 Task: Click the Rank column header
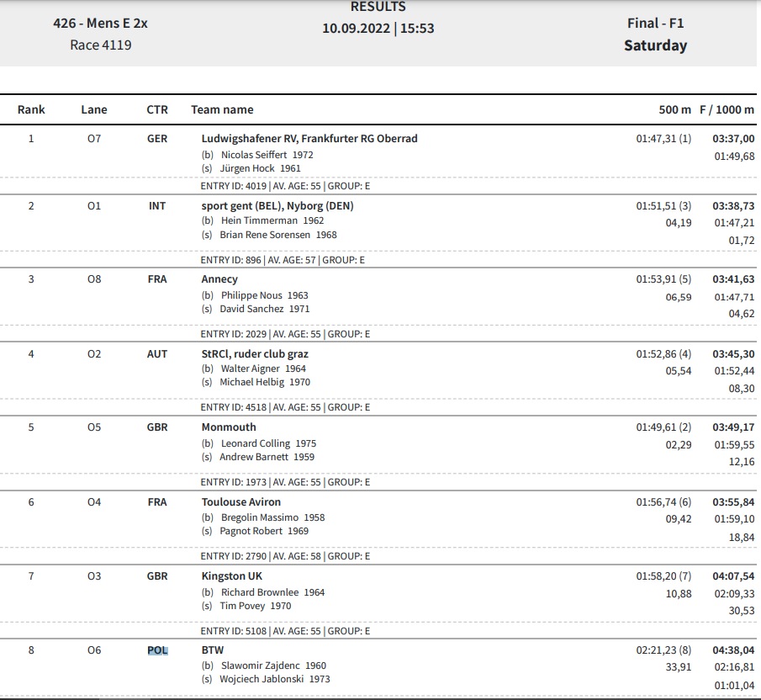31,109
